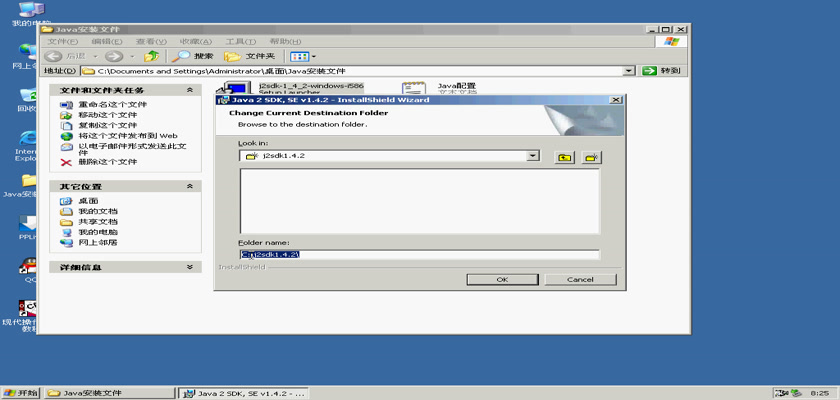The width and height of the screenshot is (840, 400).
Task: Click the Up One Level folder icon
Action: point(564,157)
